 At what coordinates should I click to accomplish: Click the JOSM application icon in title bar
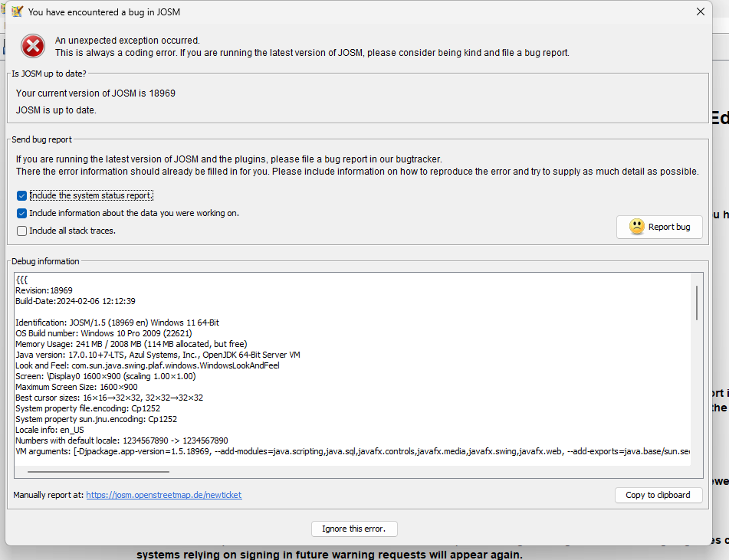pyautogui.click(x=17, y=11)
